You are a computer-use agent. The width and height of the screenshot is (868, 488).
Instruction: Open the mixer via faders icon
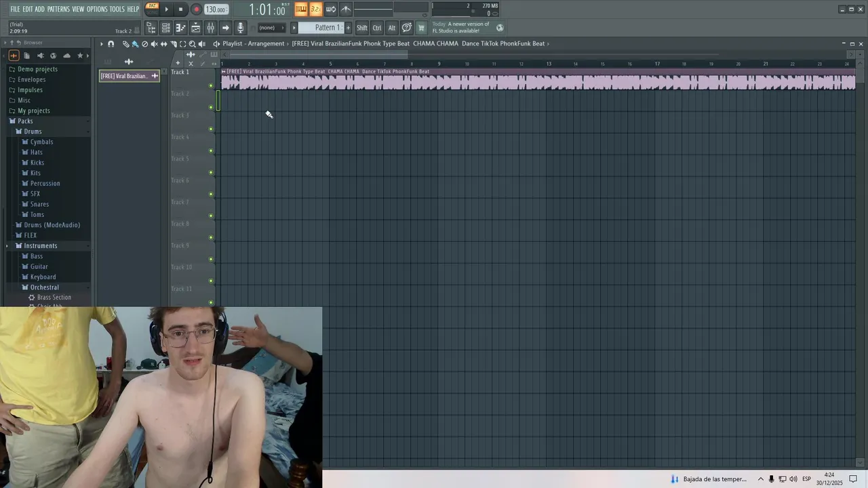coord(211,28)
